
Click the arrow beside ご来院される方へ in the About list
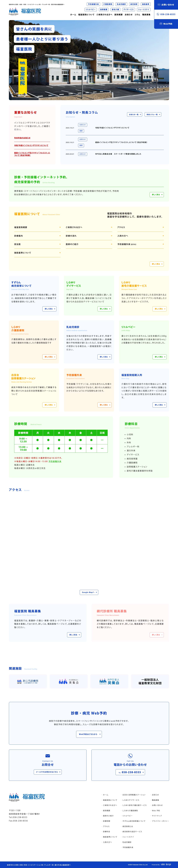click(x=112, y=227)
